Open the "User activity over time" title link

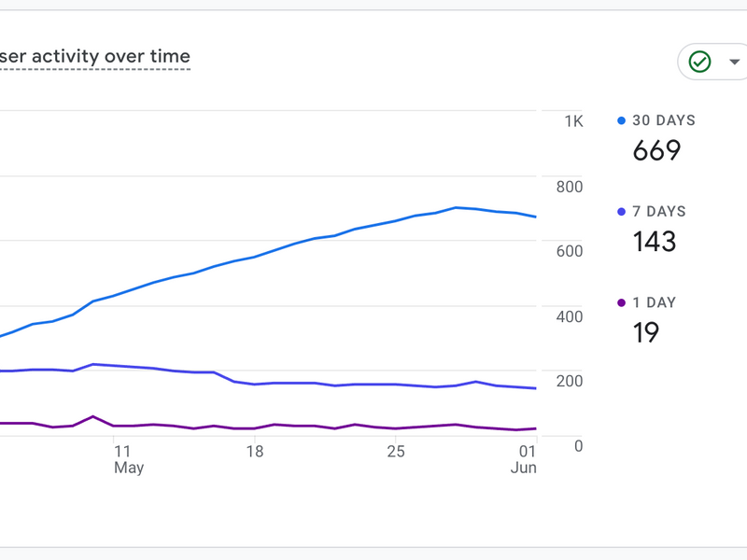pyautogui.click(x=95, y=57)
